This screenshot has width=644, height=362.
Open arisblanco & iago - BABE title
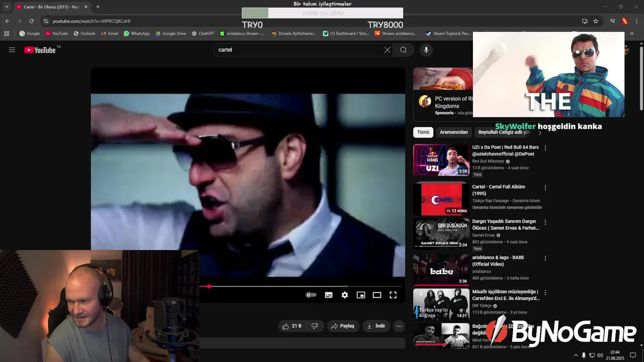pyautogui.click(x=498, y=260)
